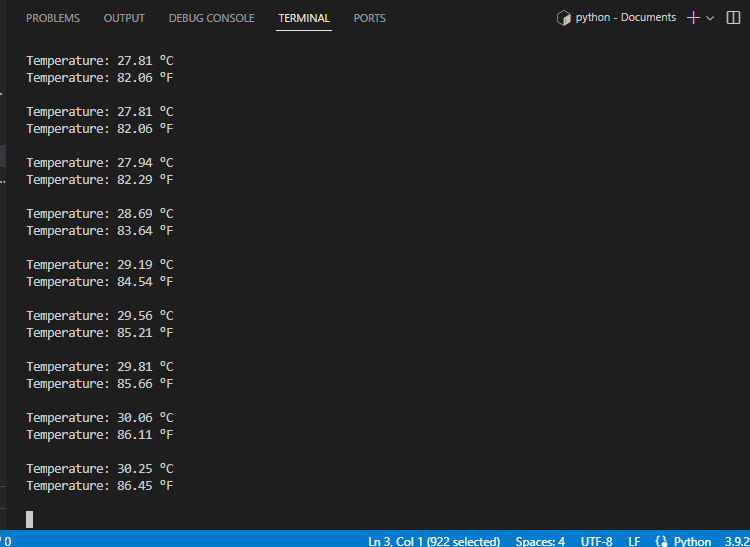The height and width of the screenshot is (547, 750).
Task: Go to the Ports tab
Action: click(369, 18)
